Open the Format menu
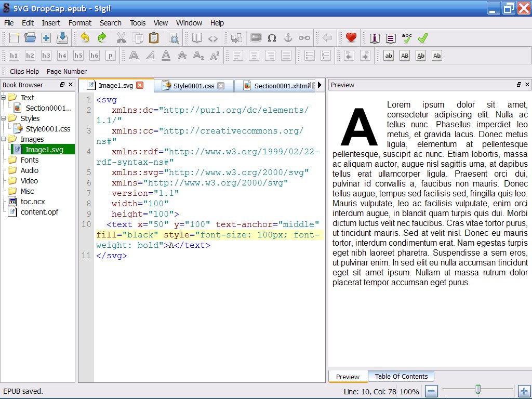Viewport: 532px width, 399px height. pos(79,23)
